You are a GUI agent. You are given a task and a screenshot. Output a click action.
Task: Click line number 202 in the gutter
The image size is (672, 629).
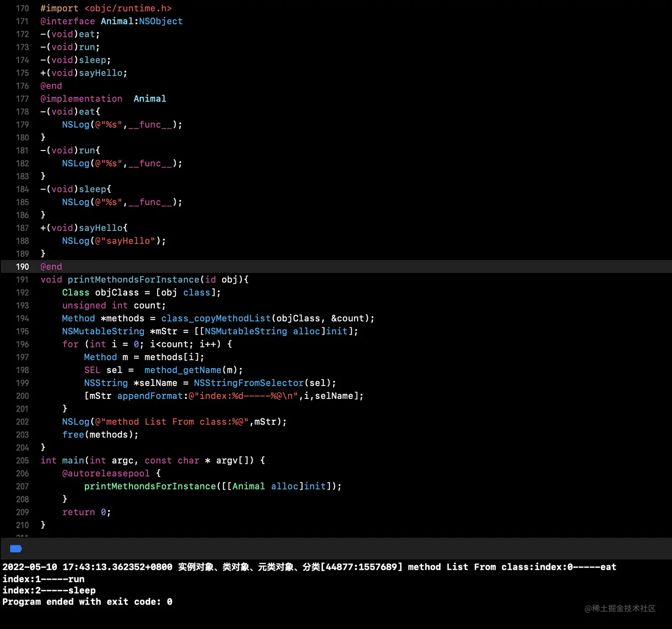22,422
